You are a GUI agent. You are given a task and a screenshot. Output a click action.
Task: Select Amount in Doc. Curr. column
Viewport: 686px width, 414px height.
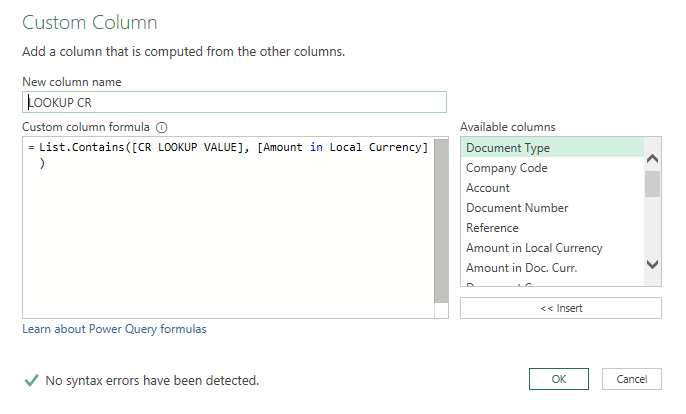[552, 267]
